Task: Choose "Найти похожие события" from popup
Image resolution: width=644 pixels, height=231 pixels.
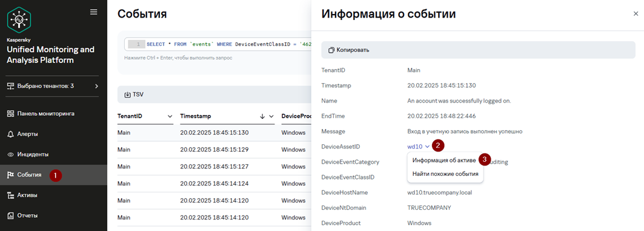Action: [x=445, y=174]
